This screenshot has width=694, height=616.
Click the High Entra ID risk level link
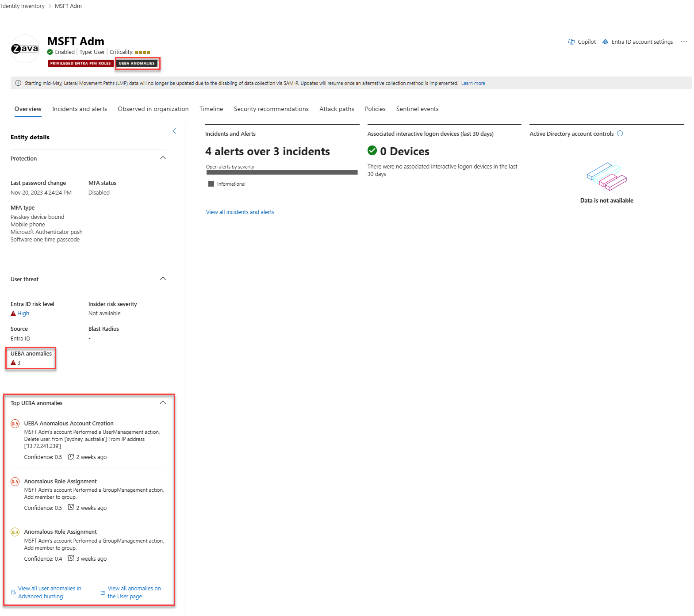23,314
